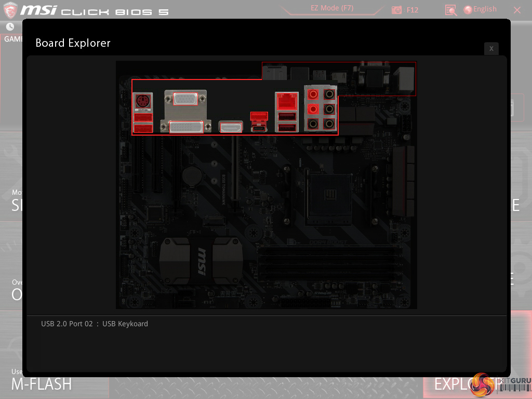Select the red LAN Ethernet port

click(287, 101)
